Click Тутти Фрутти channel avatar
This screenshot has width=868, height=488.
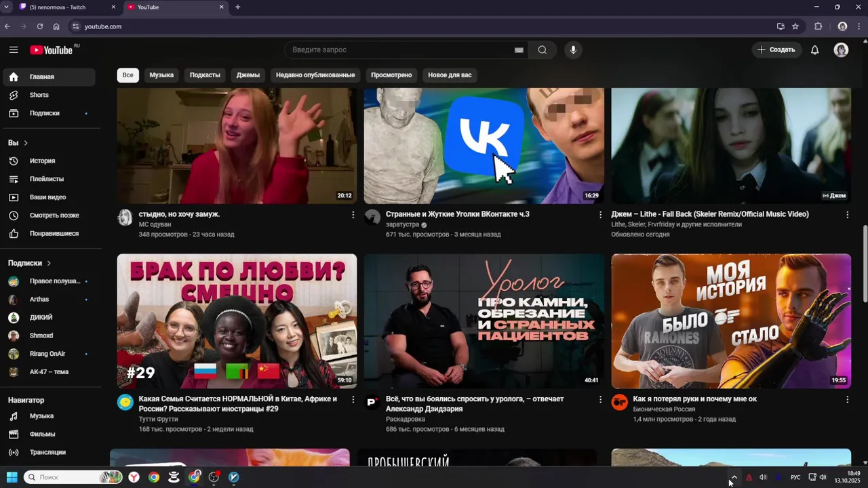125,402
